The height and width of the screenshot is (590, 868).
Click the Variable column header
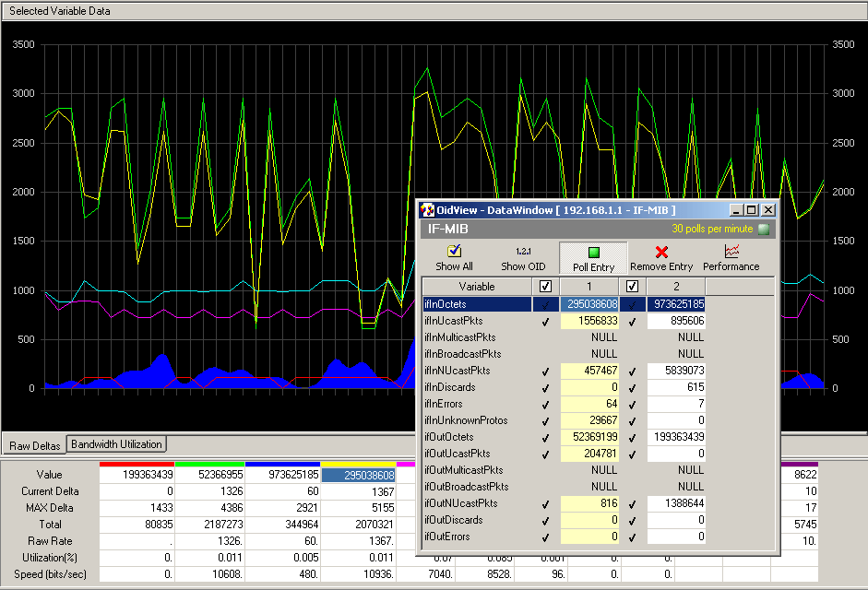[477, 287]
